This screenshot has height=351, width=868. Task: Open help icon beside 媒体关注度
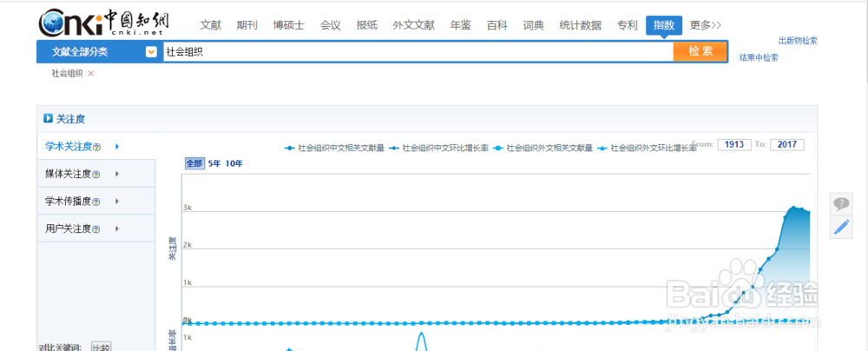click(x=97, y=175)
